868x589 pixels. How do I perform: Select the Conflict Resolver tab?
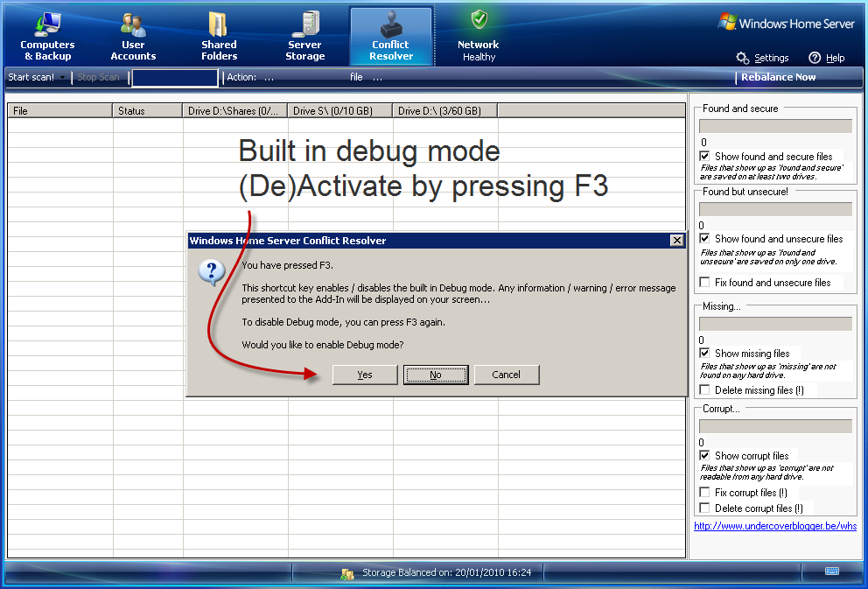click(391, 37)
